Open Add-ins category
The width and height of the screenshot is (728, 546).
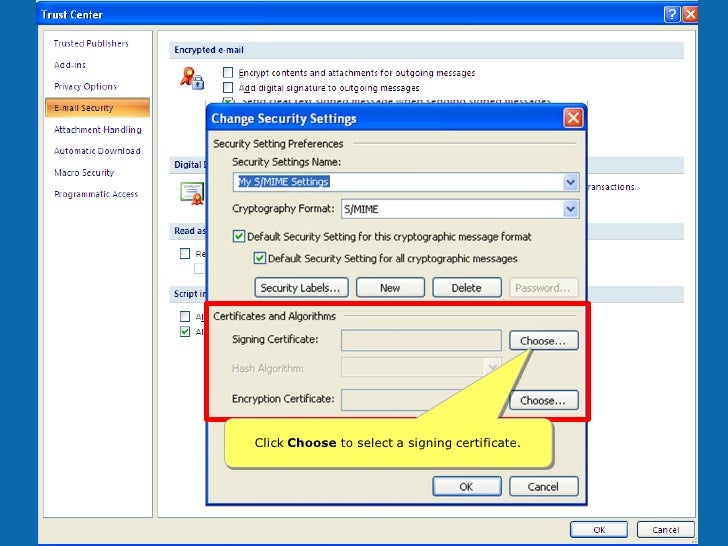pyautogui.click(x=70, y=65)
